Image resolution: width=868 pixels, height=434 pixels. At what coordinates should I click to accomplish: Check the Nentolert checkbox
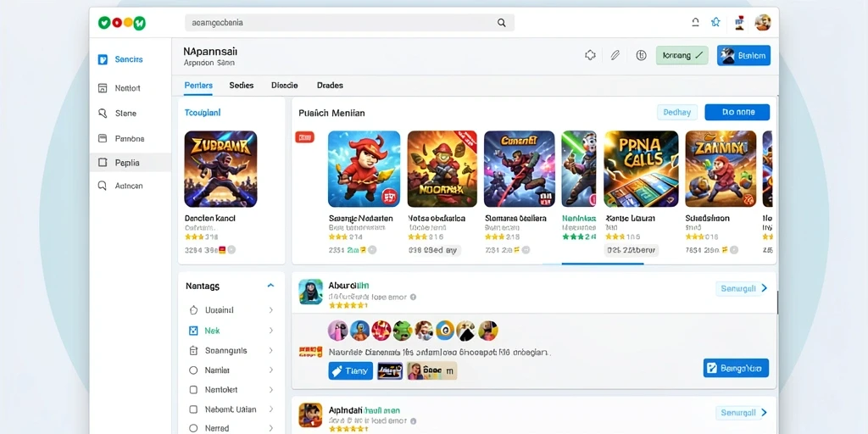pos(193,390)
